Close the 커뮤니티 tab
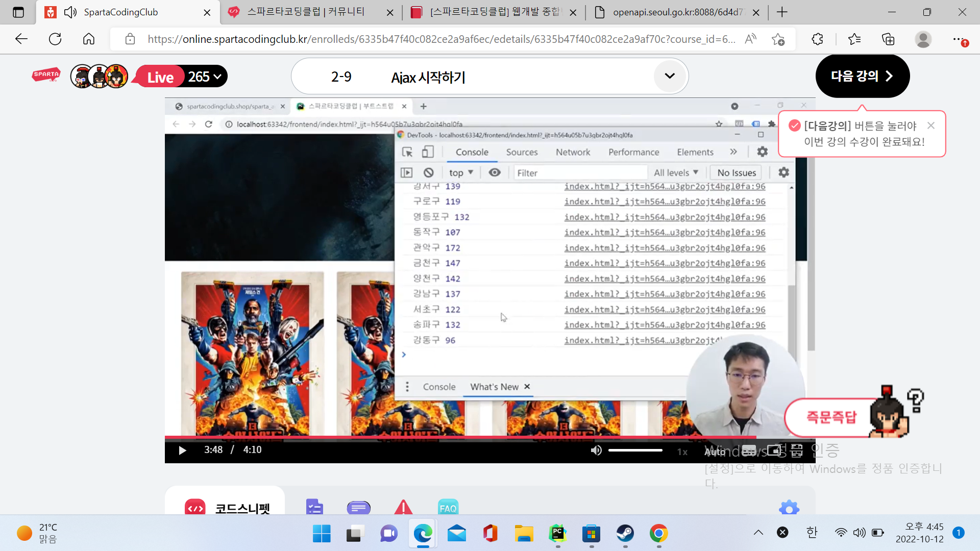This screenshot has height=551, width=980. tap(390, 12)
